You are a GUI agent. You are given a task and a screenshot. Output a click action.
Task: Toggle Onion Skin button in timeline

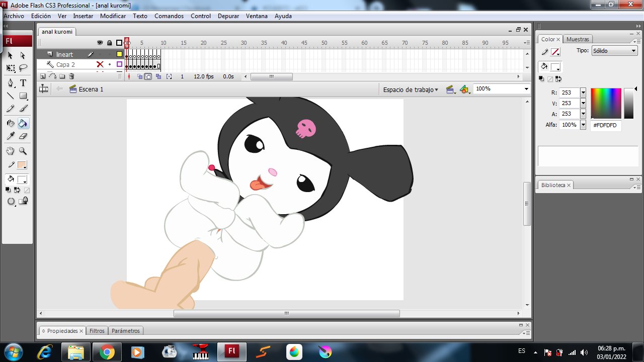tap(139, 76)
